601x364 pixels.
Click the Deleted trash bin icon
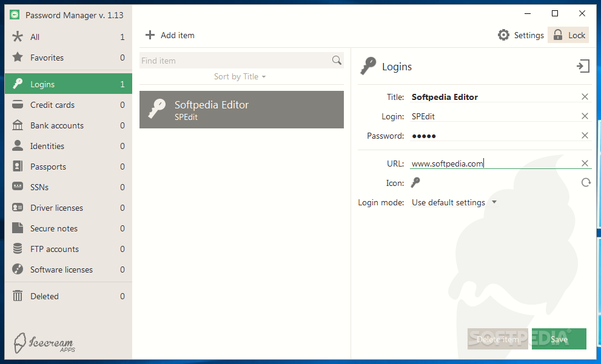(x=17, y=296)
